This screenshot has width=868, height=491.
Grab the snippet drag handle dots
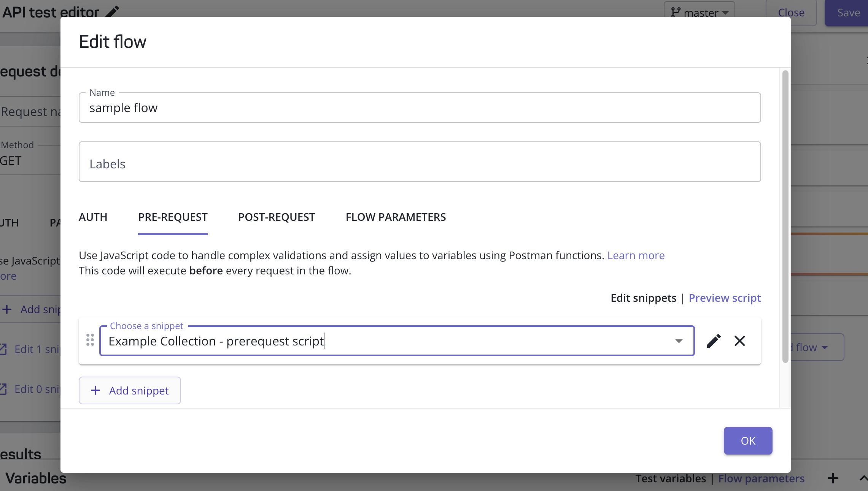pyautogui.click(x=90, y=340)
